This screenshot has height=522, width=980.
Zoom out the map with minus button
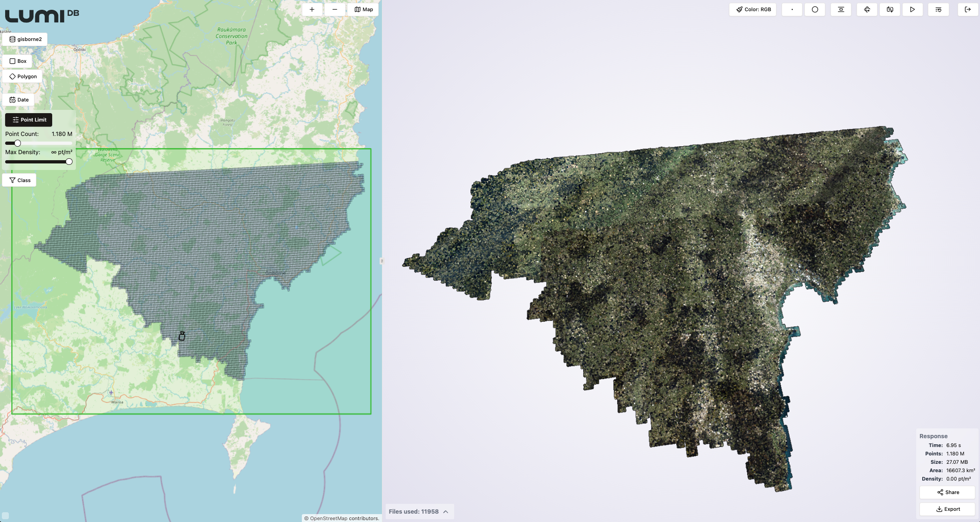(x=334, y=9)
